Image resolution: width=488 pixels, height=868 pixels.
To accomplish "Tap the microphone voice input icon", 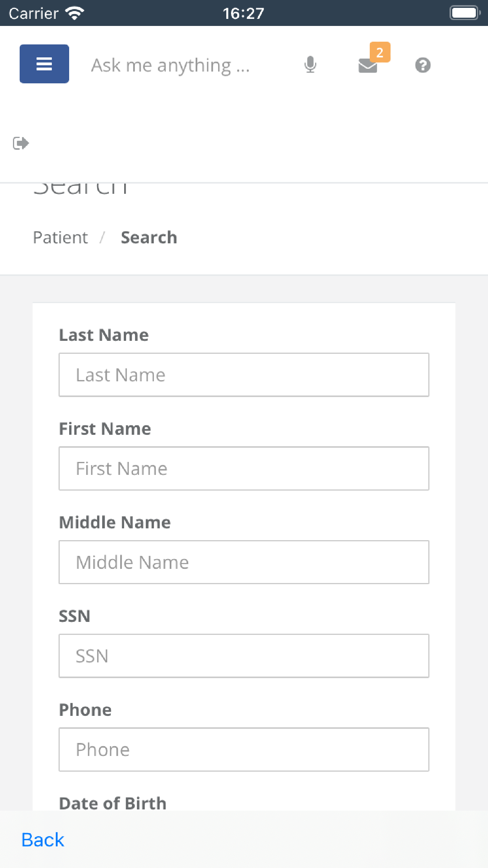I will 310,65.
